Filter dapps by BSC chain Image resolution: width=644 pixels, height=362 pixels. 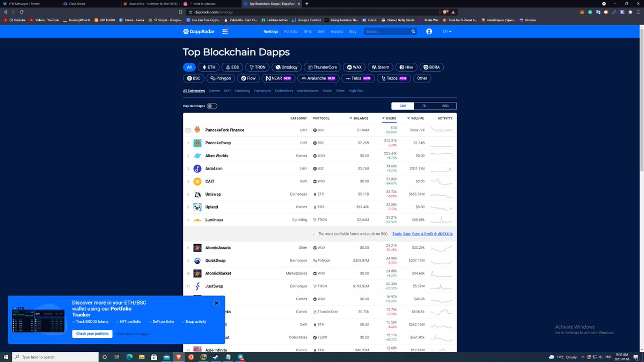tap(194, 78)
